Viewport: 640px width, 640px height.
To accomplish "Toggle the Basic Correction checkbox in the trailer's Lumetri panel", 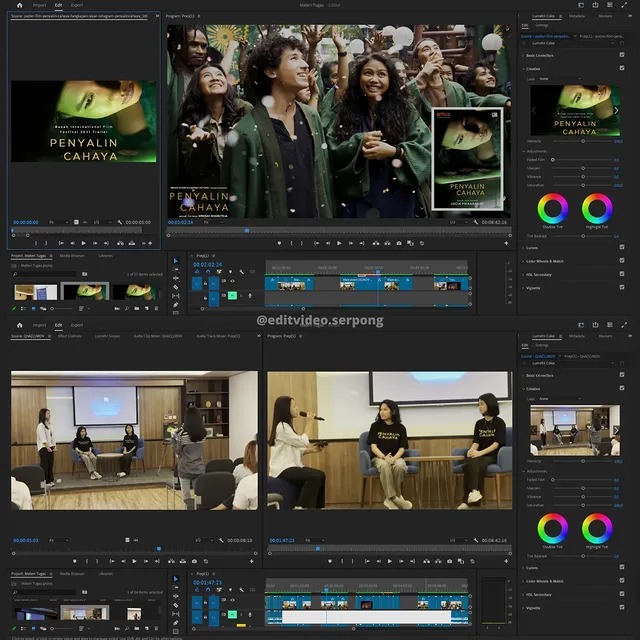I will click(622, 55).
